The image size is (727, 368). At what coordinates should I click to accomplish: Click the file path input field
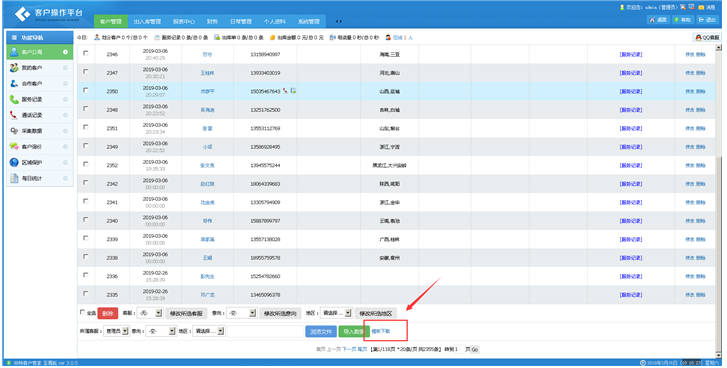point(266,331)
